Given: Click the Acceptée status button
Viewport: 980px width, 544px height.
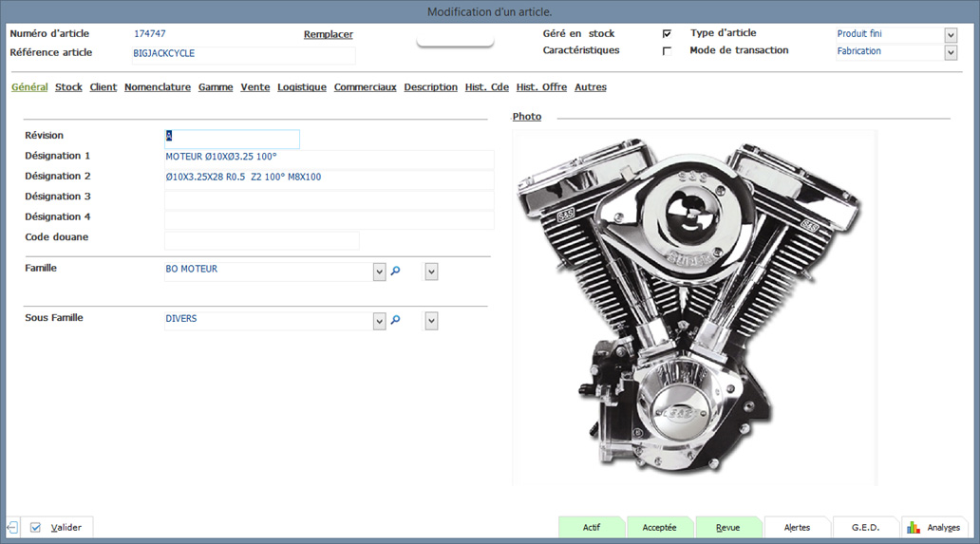Looking at the screenshot, I should click(659, 527).
